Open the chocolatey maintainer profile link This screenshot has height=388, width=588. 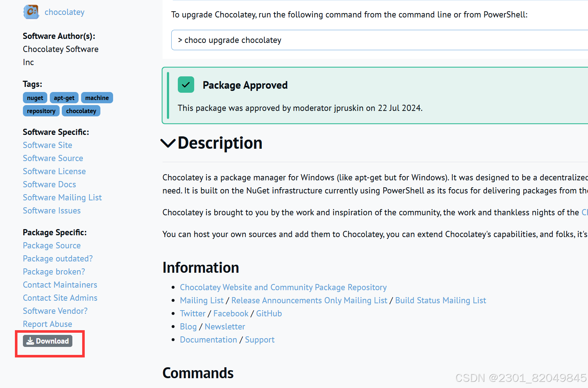tap(64, 12)
